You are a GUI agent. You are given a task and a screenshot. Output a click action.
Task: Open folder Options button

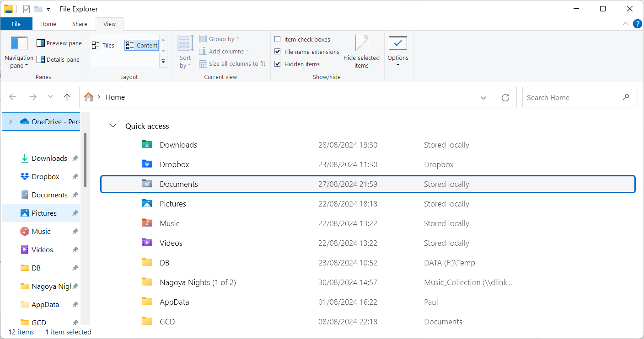pyautogui.click(x=398, y=51)
